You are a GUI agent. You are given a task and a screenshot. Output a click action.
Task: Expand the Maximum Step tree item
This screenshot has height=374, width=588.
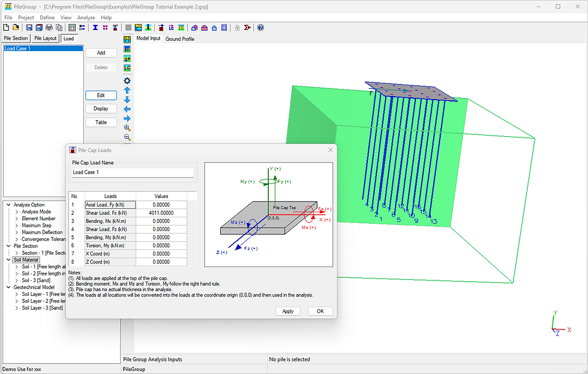(x=17, y=226)
